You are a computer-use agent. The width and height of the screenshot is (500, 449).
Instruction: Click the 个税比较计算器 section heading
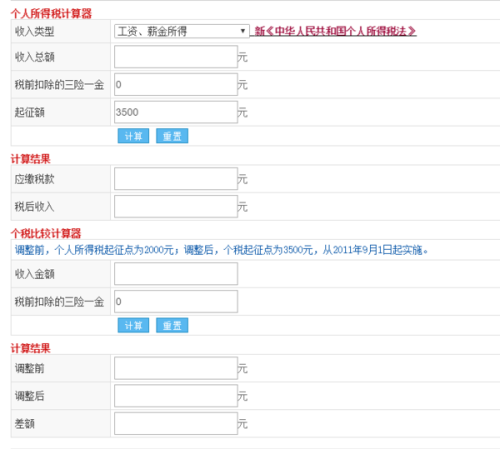46,233
